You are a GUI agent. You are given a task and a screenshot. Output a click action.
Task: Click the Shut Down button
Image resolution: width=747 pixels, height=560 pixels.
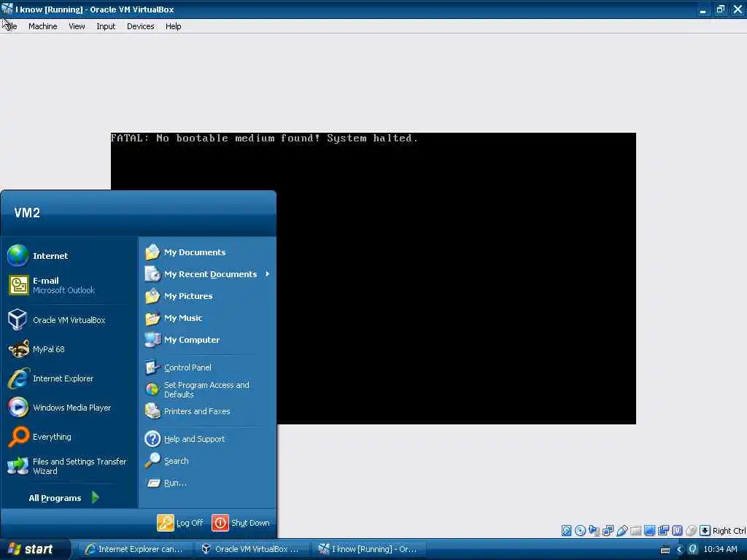241,523
